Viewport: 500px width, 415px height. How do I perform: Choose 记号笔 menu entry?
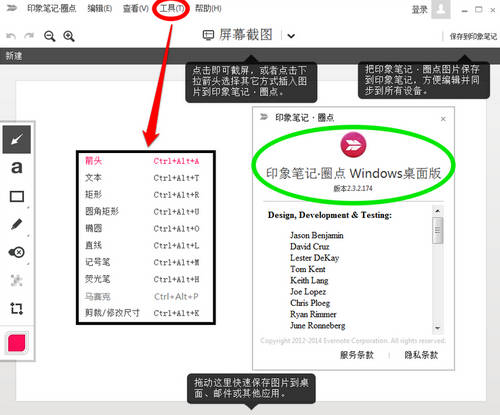point(142,262)
